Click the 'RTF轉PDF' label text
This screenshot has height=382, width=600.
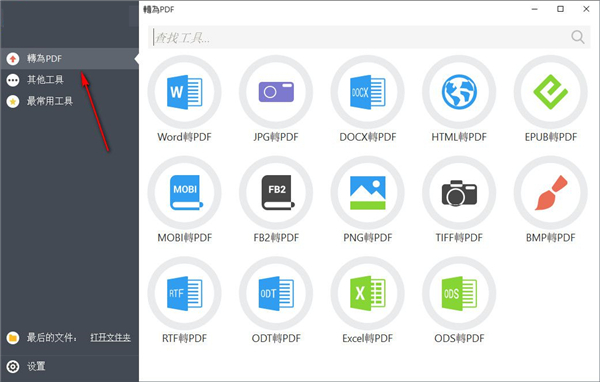coord(184,338)
